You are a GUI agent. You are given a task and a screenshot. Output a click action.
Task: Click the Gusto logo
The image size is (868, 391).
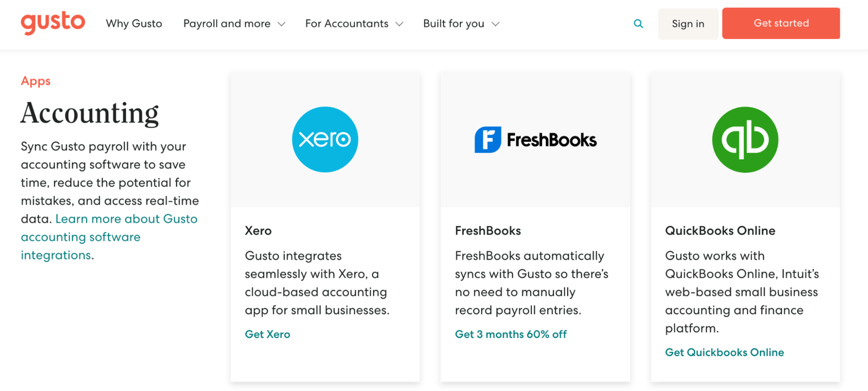coord(53,23)
